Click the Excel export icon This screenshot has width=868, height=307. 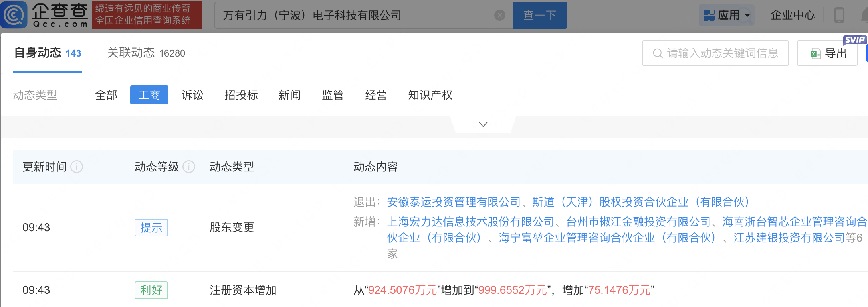[815, 53]
